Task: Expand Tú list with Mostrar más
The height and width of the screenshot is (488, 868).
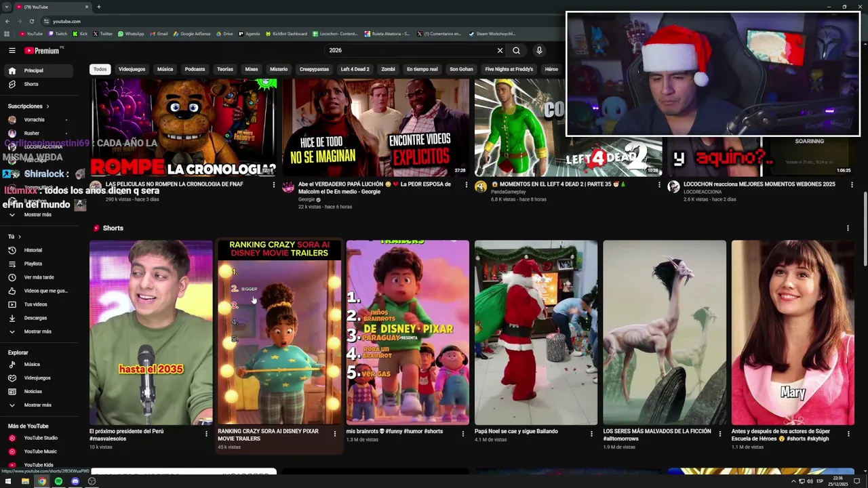Action: (x=41, y=331)
